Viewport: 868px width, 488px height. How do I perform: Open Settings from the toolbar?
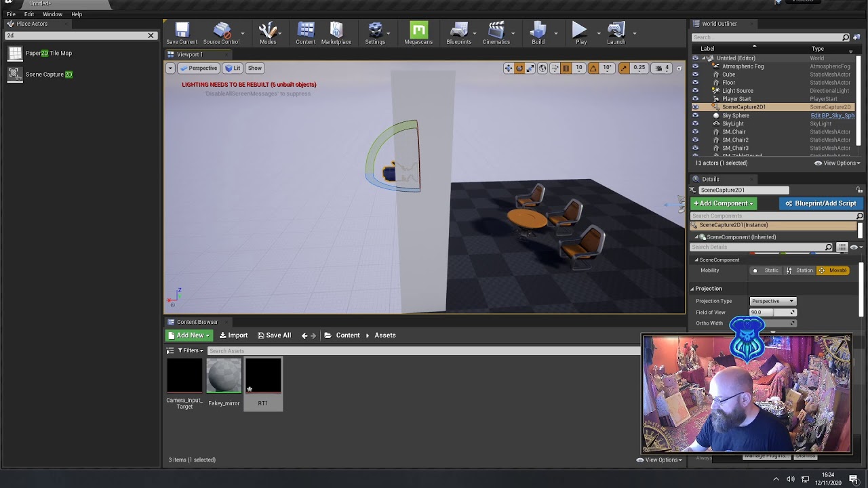[375, 33]
